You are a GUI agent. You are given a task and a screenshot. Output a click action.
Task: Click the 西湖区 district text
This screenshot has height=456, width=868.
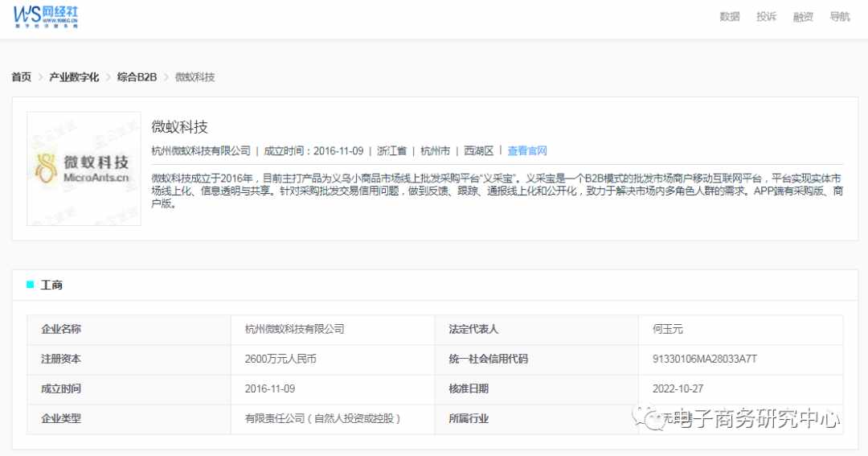click(x=478, y=150)
